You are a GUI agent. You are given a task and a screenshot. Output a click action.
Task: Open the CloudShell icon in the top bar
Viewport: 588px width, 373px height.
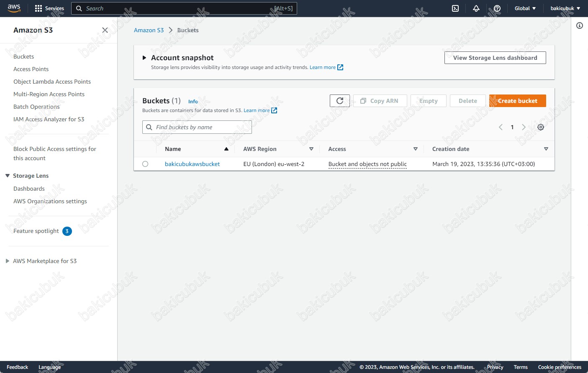point(455,8)
